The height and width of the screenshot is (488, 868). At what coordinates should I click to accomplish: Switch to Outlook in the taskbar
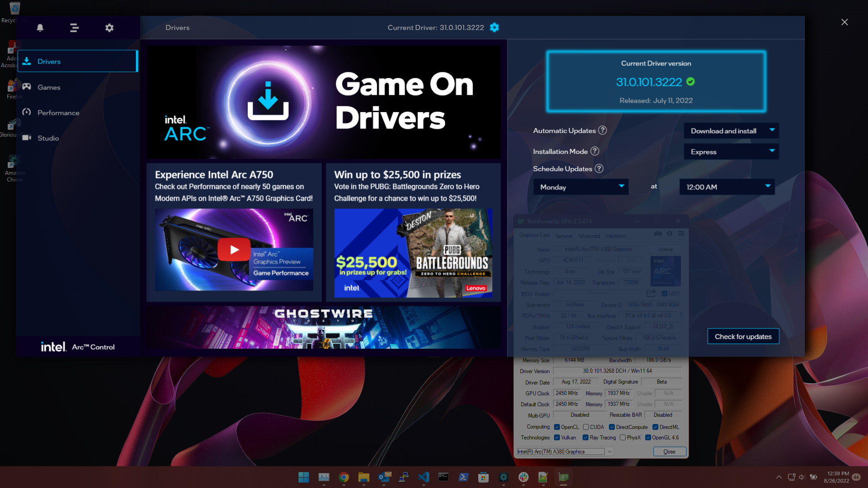(384, 477)
